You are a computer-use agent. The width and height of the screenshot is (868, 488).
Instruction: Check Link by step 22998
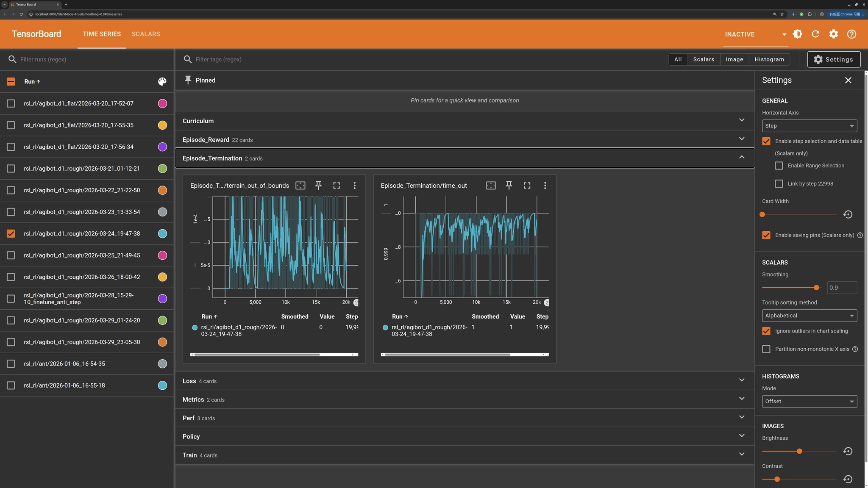779,183
